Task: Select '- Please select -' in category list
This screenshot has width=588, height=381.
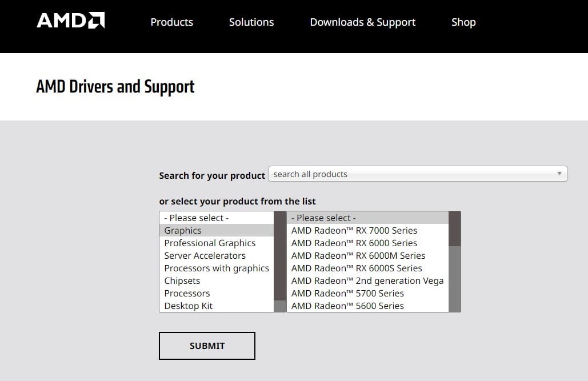Action: (x=217, y=218)
